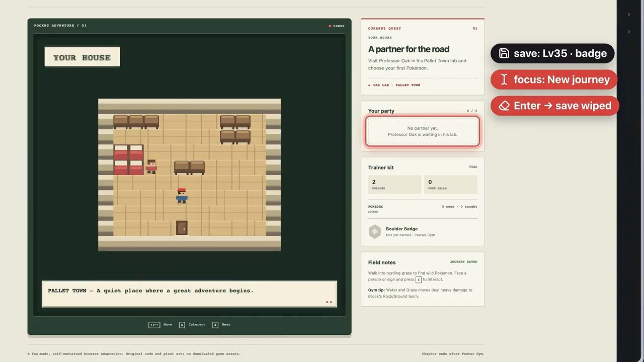Viewport: 644px width, 362px height.
Task: Expand the upper chevron in the right sidebar
Action: pos(629,15)
